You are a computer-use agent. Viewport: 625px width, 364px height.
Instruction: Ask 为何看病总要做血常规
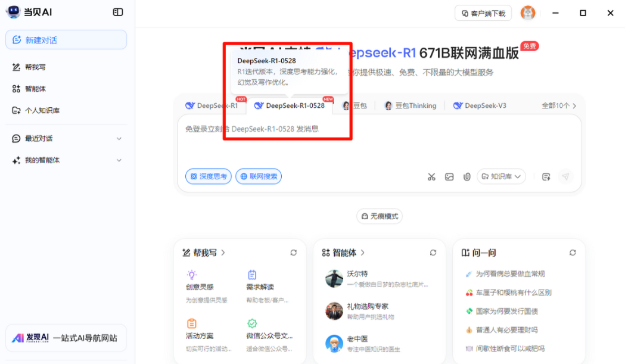tap(505, 274)
